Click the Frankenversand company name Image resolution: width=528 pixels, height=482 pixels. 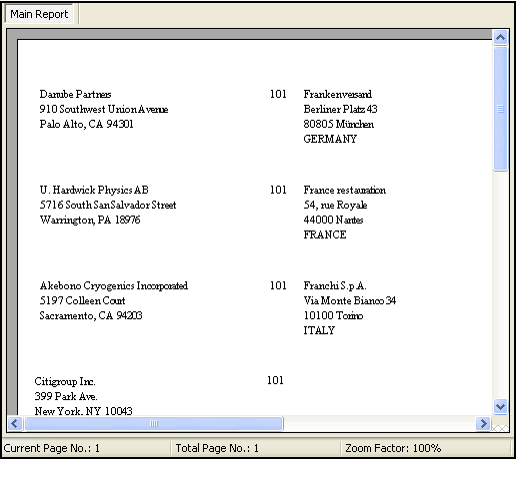(x=338, y=94)
